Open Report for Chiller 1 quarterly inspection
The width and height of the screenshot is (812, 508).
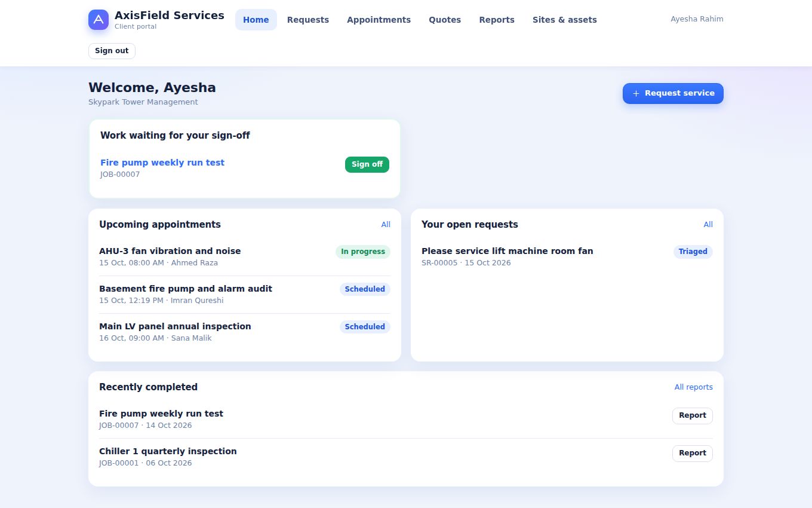tap(693, 453)
